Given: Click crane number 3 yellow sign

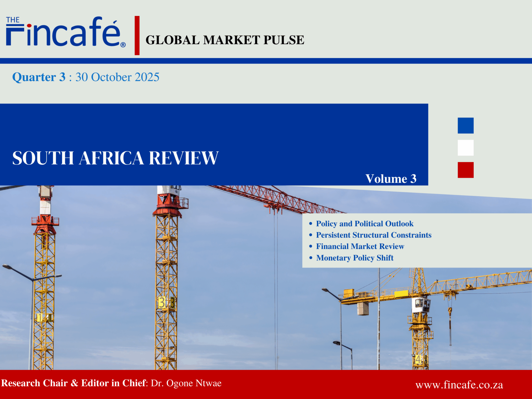Looking at the screenshot, I should pyautogui.click(x=162, y=303).
